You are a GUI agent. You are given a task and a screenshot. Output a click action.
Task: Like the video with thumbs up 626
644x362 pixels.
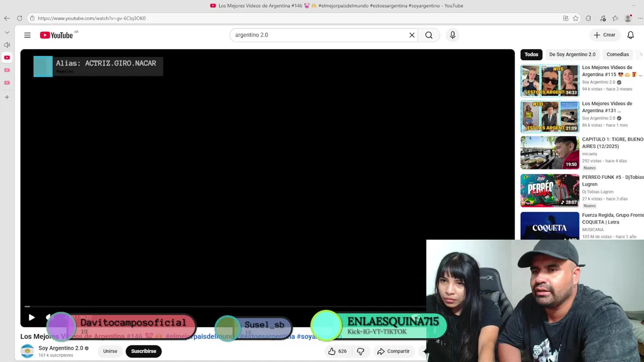(338, 351)
